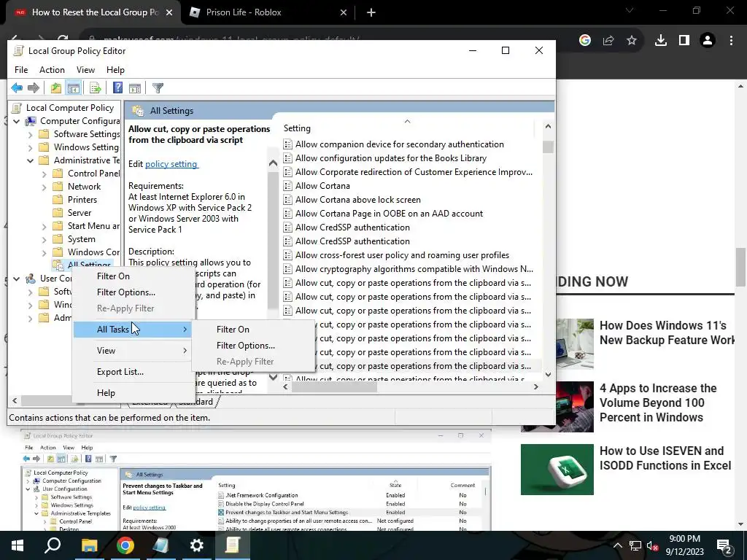Collapse Computer Configuration tree node
This screenshot has width=747, height=560.
16,122
